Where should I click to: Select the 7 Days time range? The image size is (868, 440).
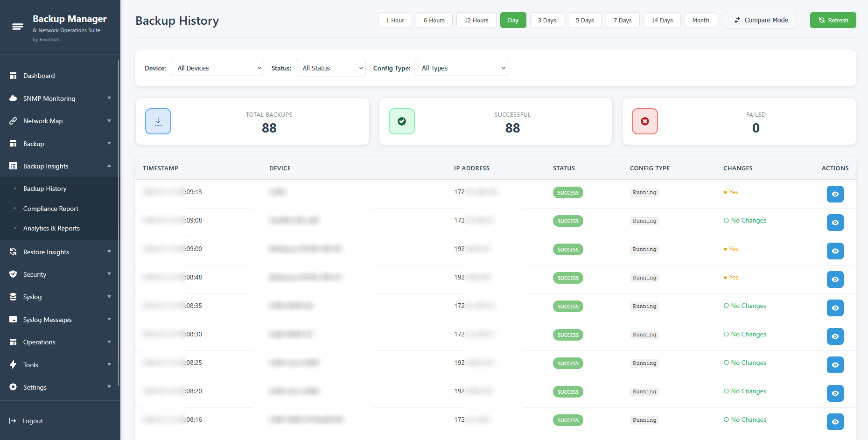[x=623, y=20]
